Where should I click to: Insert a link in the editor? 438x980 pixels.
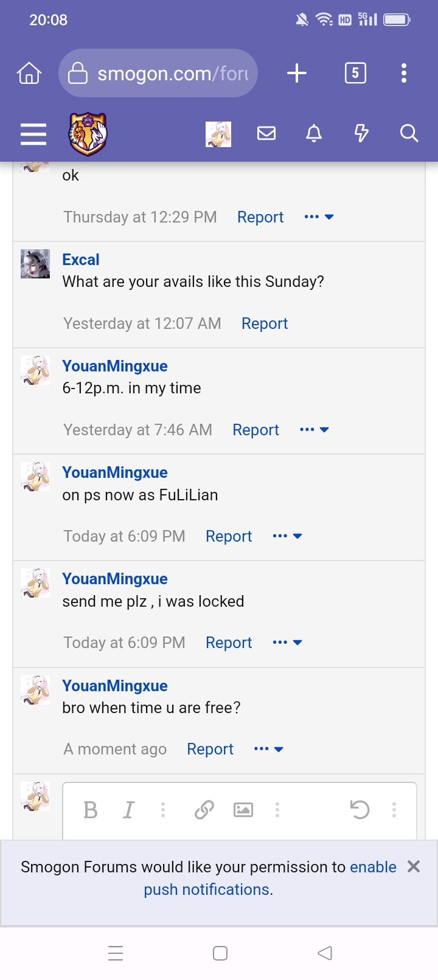tap(204, 810)
